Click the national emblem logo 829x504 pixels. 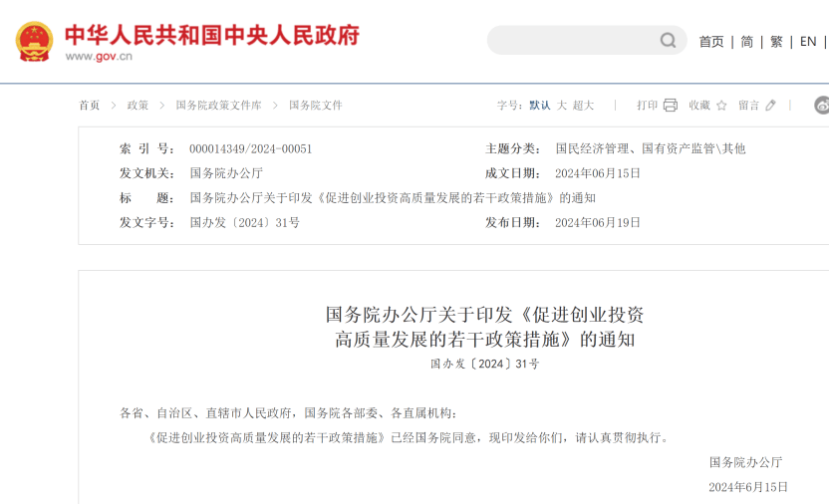click(34, 41)
